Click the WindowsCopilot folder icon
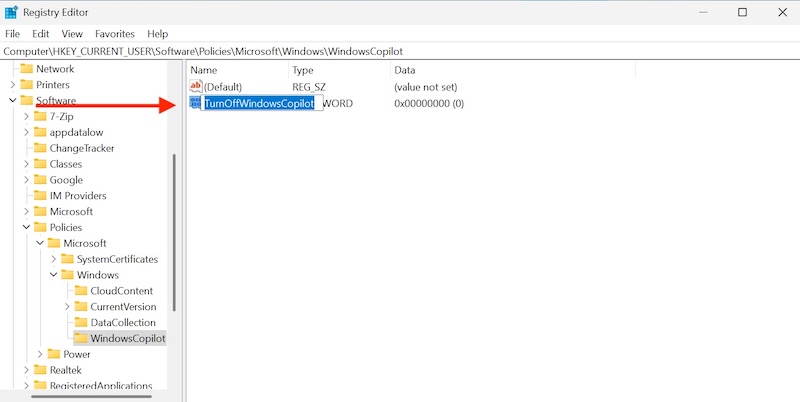The image size is (800, 402). click(81, 338)
